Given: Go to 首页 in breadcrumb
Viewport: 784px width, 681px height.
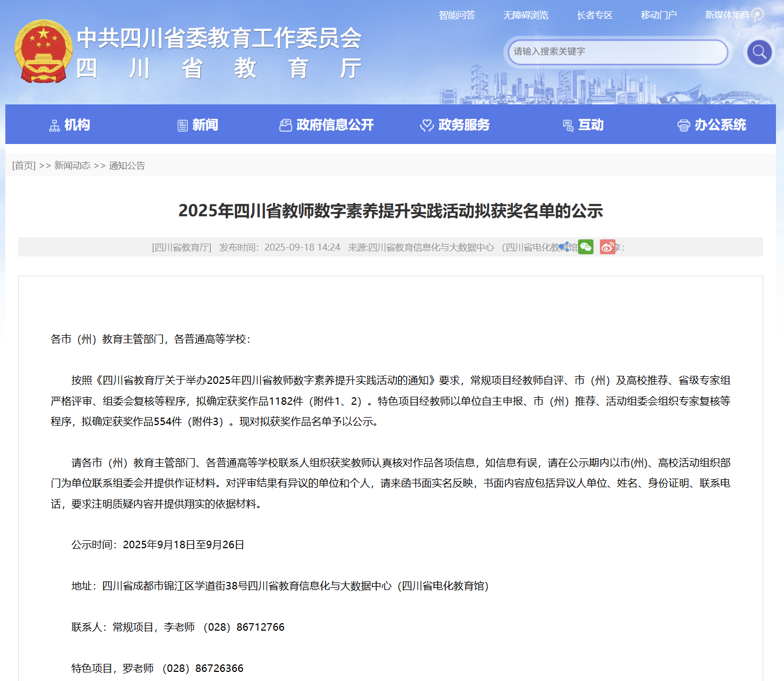Looking at the screenshot, I should click(x=24, y=165).
